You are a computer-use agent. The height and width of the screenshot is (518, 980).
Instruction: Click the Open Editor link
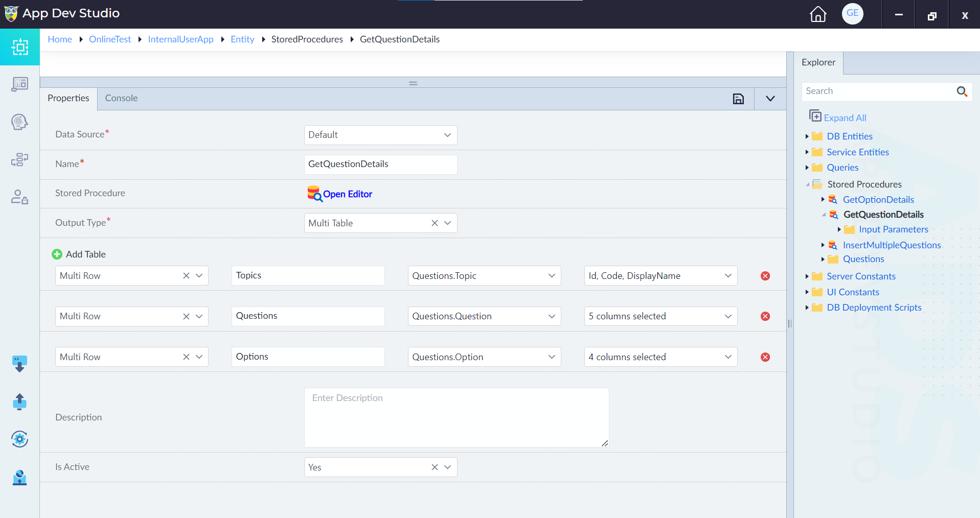point(348,194)
